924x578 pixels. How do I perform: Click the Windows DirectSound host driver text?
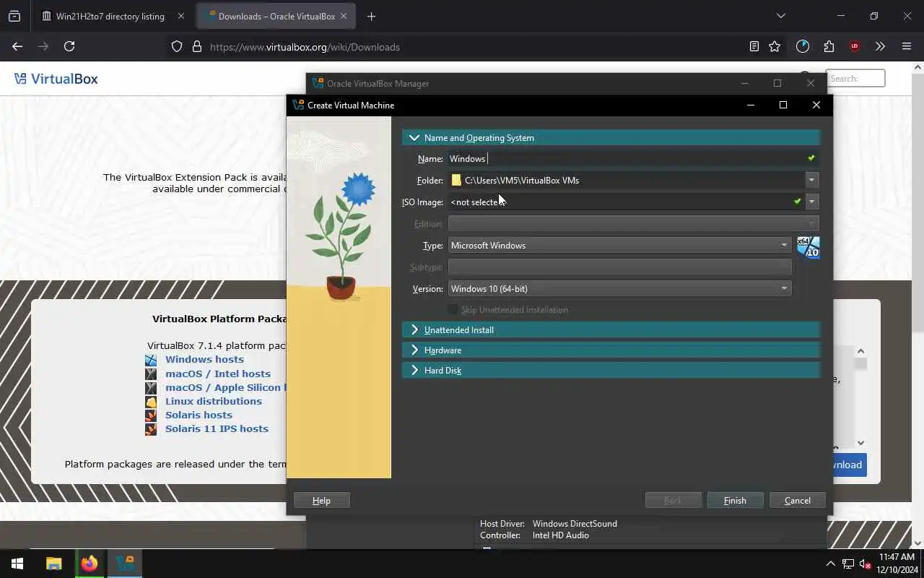point(575,524)
